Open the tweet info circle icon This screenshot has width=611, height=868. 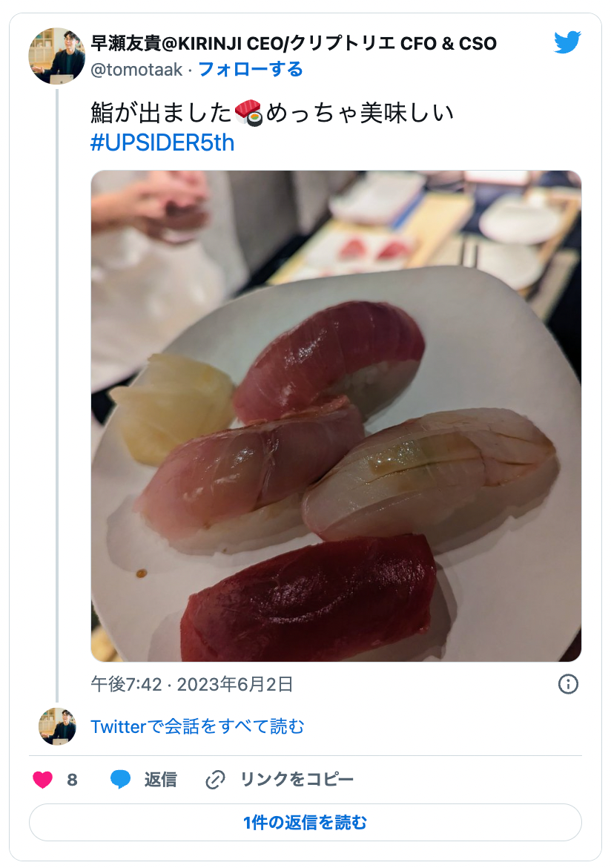coord(568,684)
